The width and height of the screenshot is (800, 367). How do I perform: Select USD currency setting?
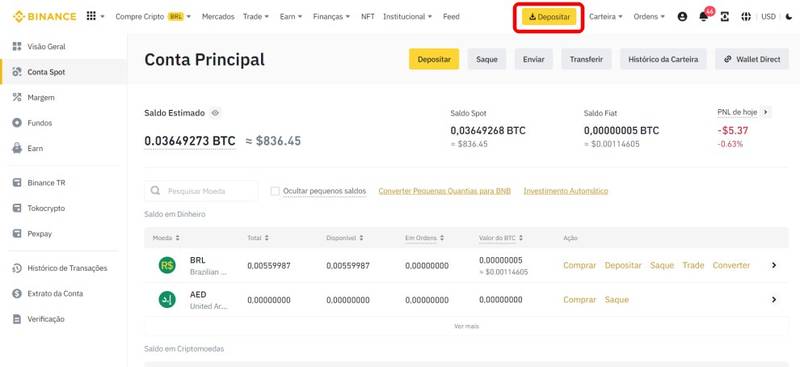point(768,17)
